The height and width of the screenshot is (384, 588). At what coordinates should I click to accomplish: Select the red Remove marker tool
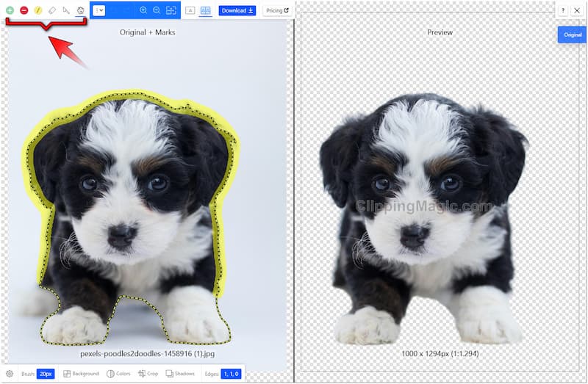(x=24, y=10)
